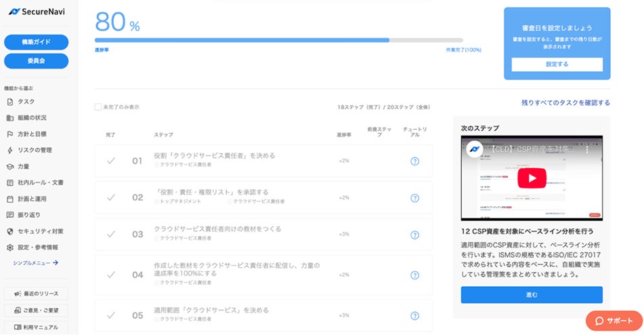Open 設定・参考情報 in the sidebar

tap(33, 248)
